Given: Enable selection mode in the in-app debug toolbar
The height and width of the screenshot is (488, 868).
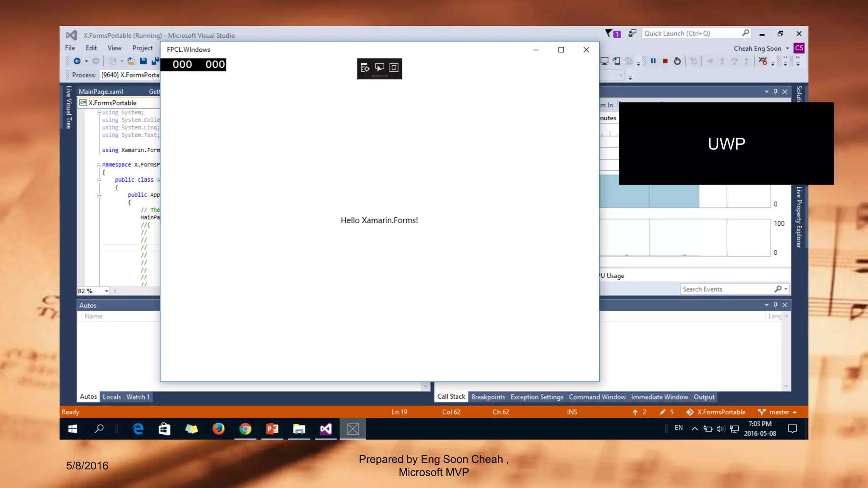Looking at the screenshot, I should coord(380,68).
